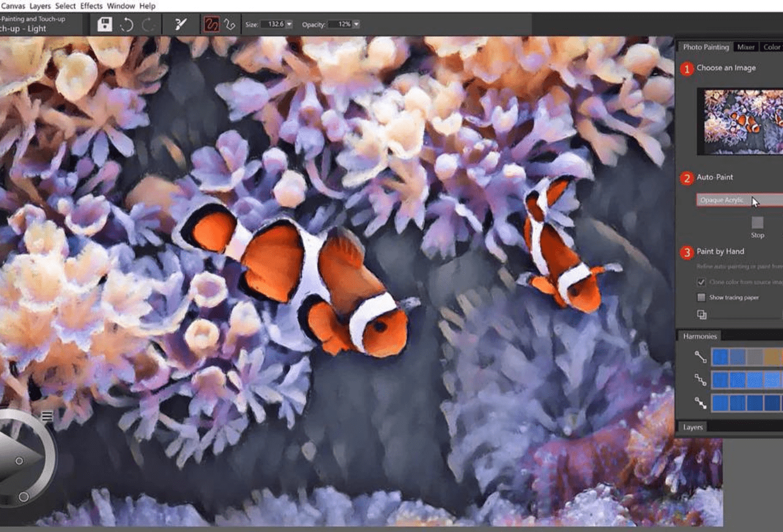
Task: Open the Size value dropdown arrow
Action: (289, 24)
